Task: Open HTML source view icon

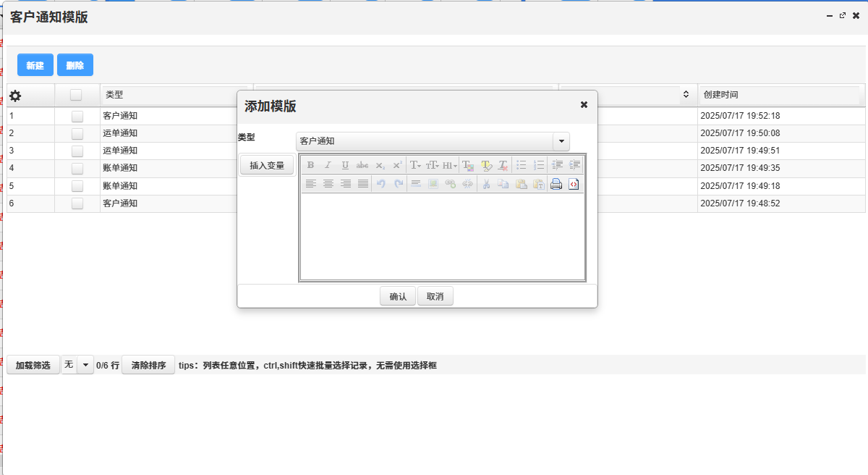Action: [573, 184]
